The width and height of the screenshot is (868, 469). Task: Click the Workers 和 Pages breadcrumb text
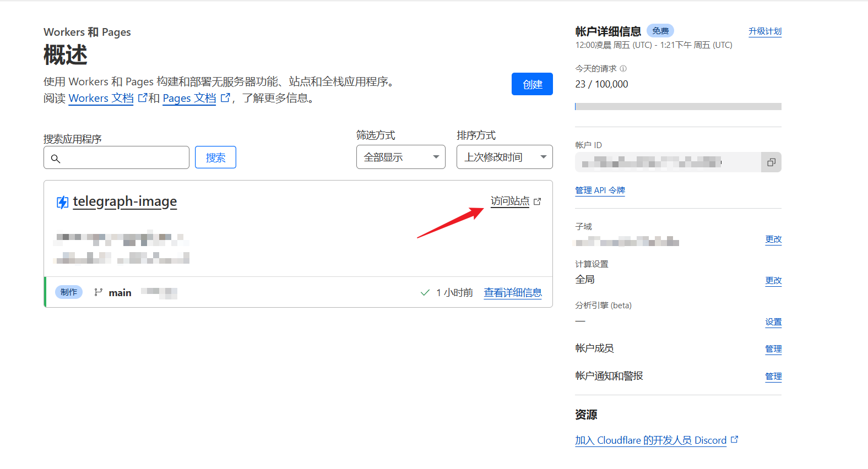(87, 32)
